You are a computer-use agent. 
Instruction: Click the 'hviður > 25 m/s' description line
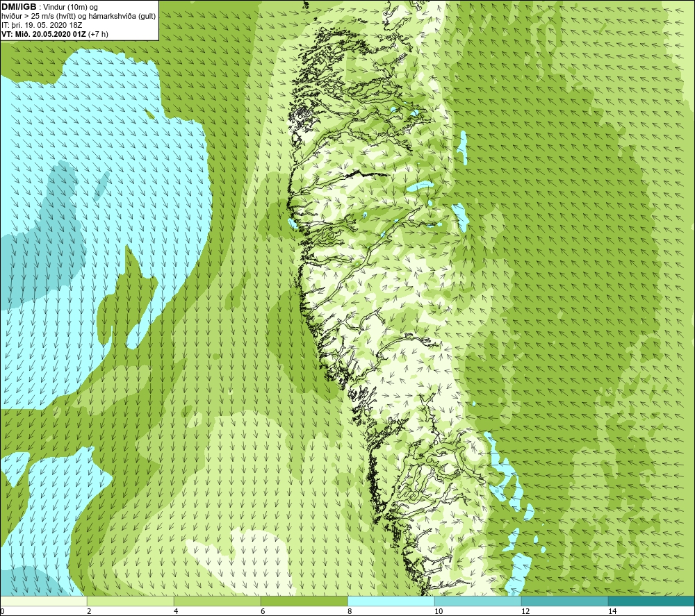click(x=79, y=17)
